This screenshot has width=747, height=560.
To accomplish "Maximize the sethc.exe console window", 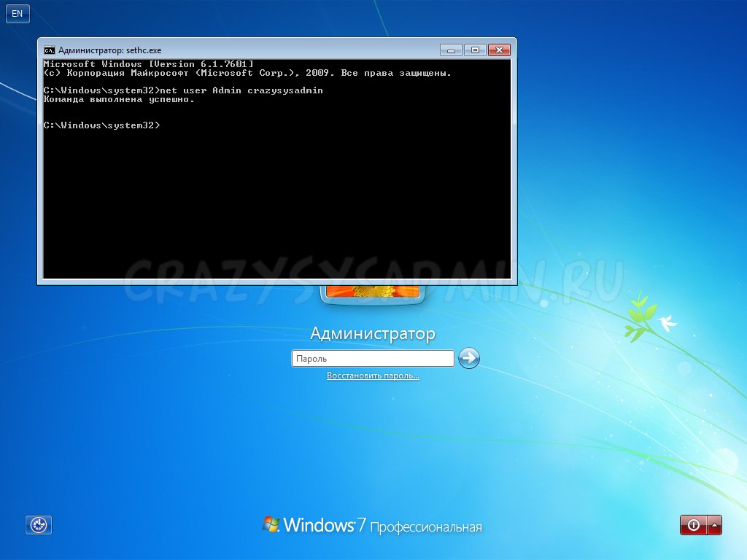I will tap(476, 50).
